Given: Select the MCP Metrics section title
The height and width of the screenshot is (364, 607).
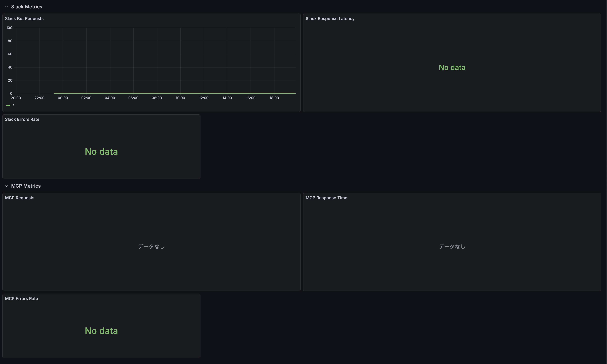Looking at the screenshot, I should [x=26, y=186].
